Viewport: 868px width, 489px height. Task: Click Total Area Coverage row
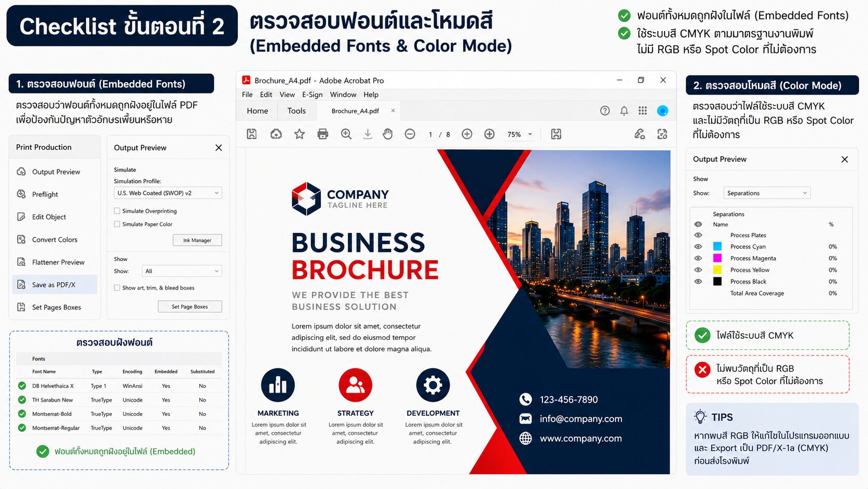pos(772,293)
